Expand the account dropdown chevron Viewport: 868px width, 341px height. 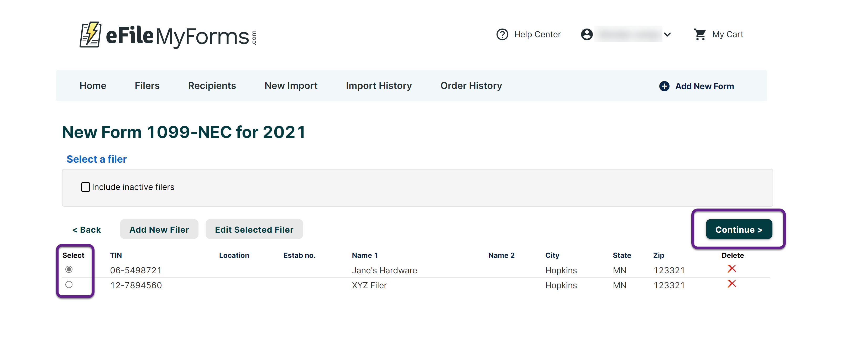667,34
